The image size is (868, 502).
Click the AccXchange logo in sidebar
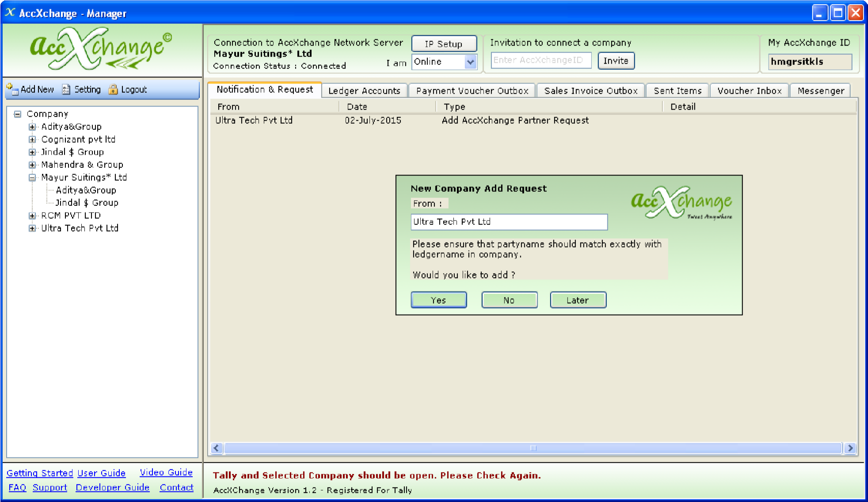(x=101, y=49)
